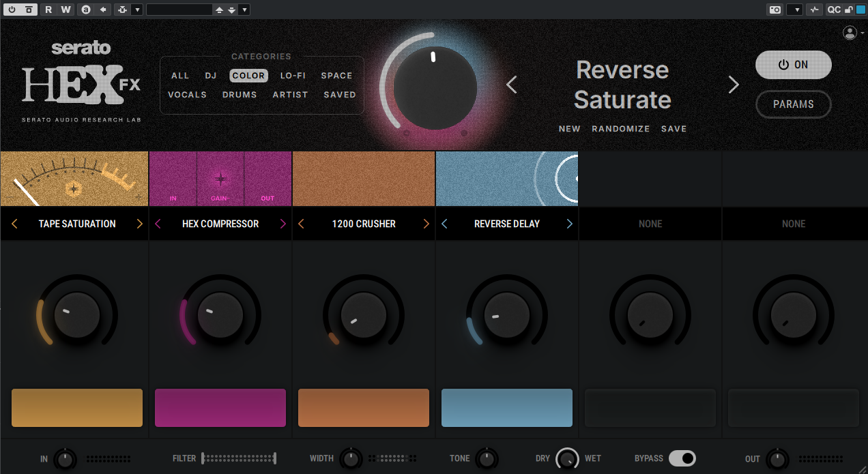This screenshot has height=474, width=868.
Task: Open REVERSE DELAY effect selector
Action: tap(507, 224)
